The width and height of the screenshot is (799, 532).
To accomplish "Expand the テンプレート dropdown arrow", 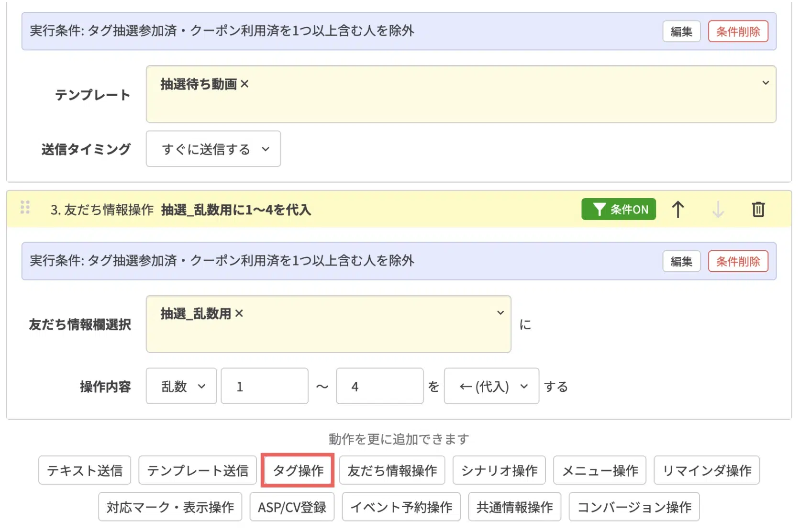I will pos(765,83).
